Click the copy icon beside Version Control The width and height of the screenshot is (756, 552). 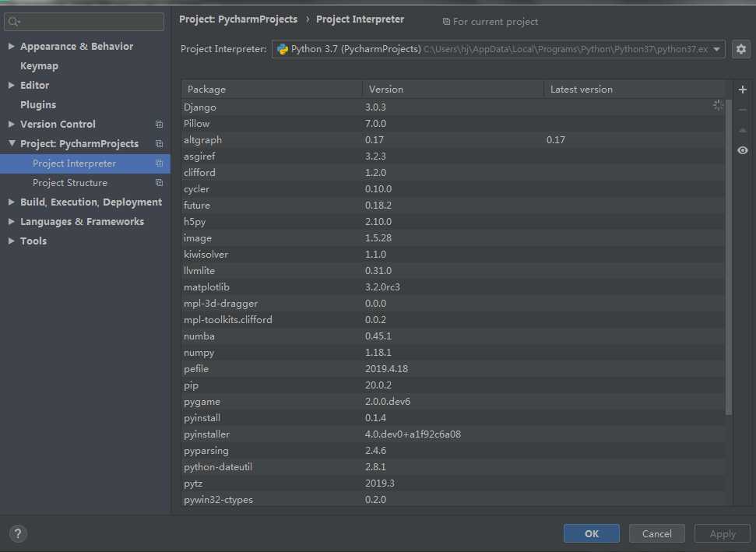click(159, 125)
